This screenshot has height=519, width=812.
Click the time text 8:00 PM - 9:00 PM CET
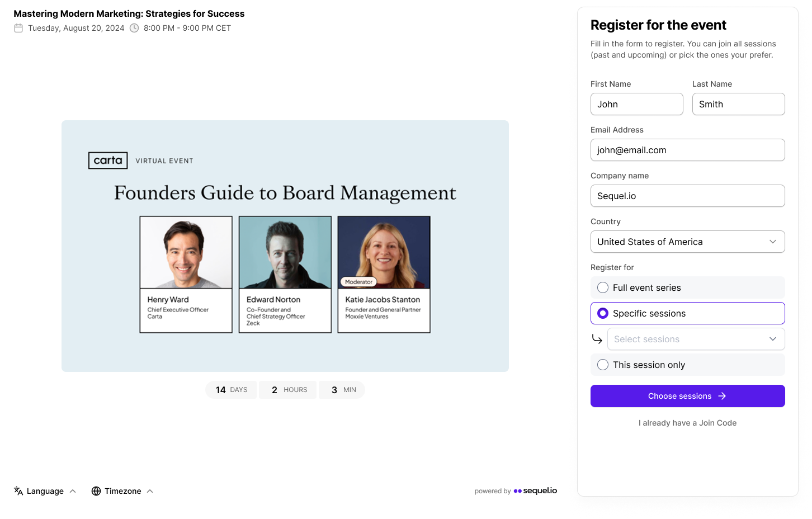click(x=187, y=28)
